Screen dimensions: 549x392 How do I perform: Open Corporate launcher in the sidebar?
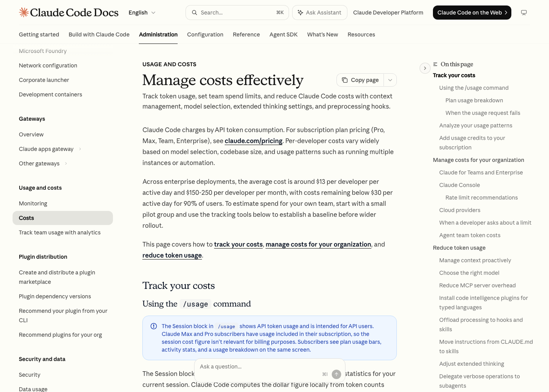pos(44,80)
